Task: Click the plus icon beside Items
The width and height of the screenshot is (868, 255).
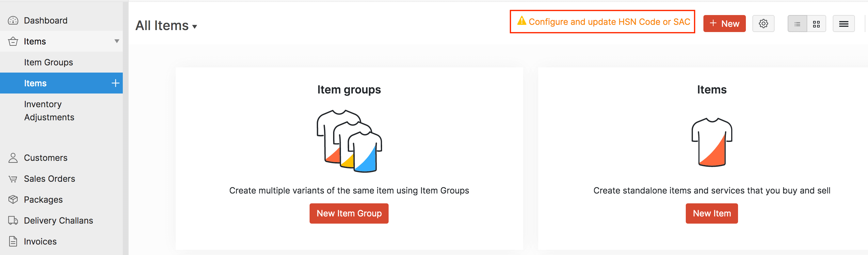Action: (x=115, y=83)
